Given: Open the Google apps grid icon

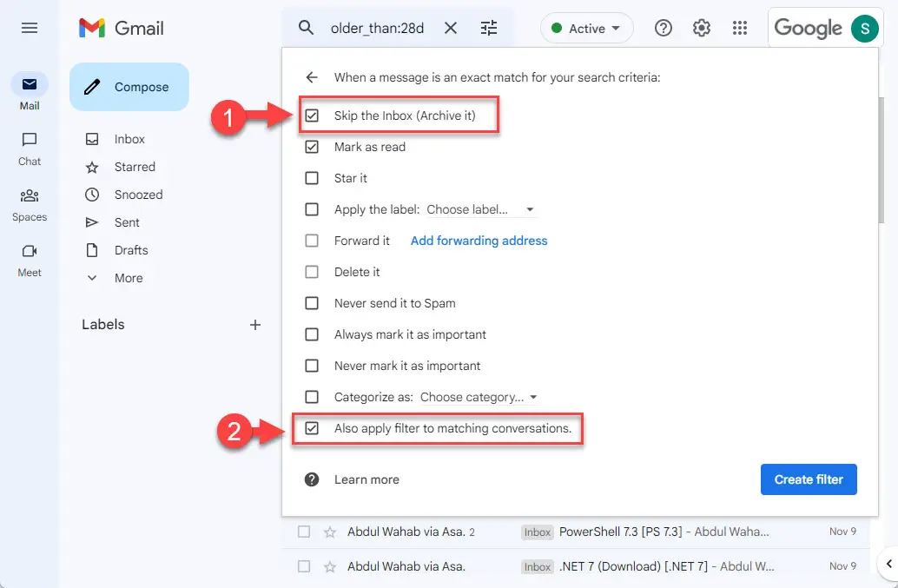Looking at the screenshot, I should click(x=740, y=28).
